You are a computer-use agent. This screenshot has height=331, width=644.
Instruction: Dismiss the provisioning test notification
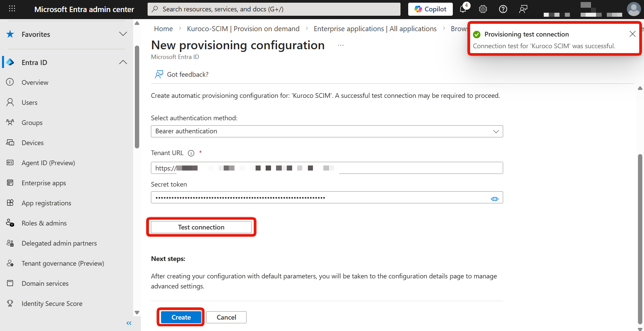pos(632,34)
